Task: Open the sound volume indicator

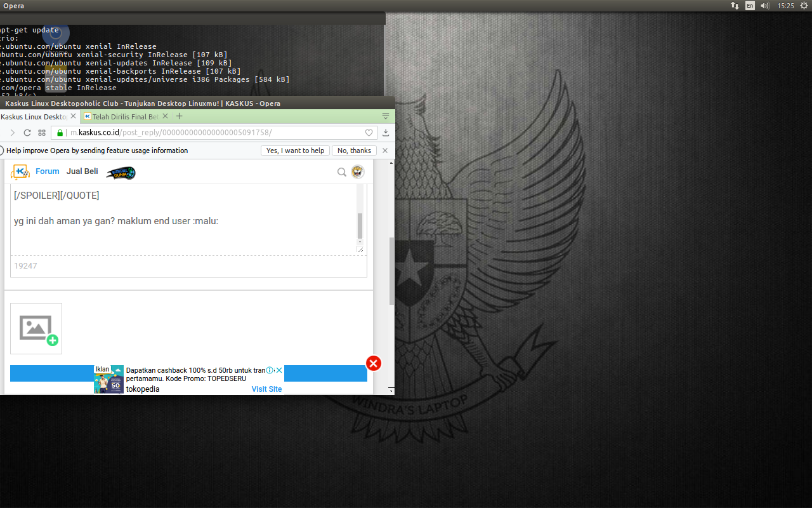Action: [765, 6]
